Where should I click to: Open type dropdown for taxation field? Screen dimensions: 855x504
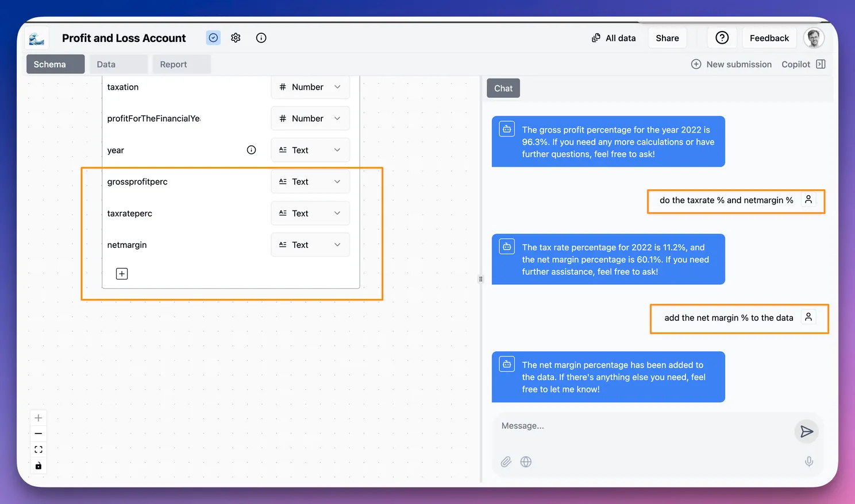(310, 87)
